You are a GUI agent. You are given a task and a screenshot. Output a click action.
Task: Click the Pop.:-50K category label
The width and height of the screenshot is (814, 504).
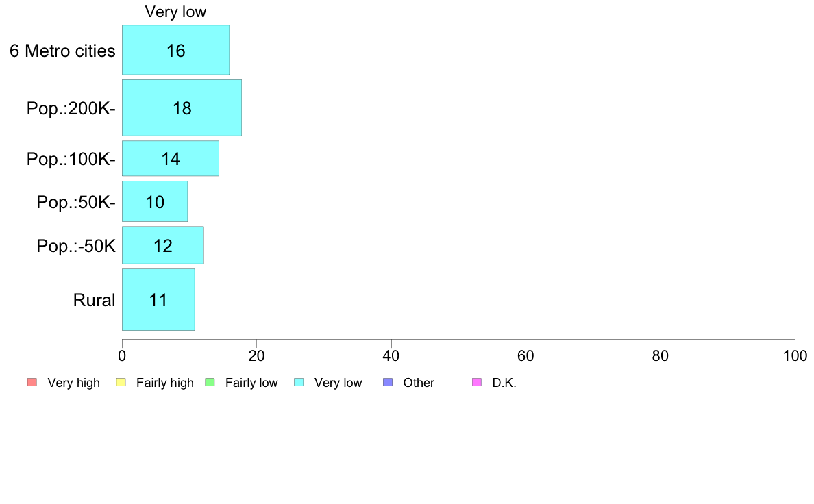pyautogui.click(x=76, y=246)
